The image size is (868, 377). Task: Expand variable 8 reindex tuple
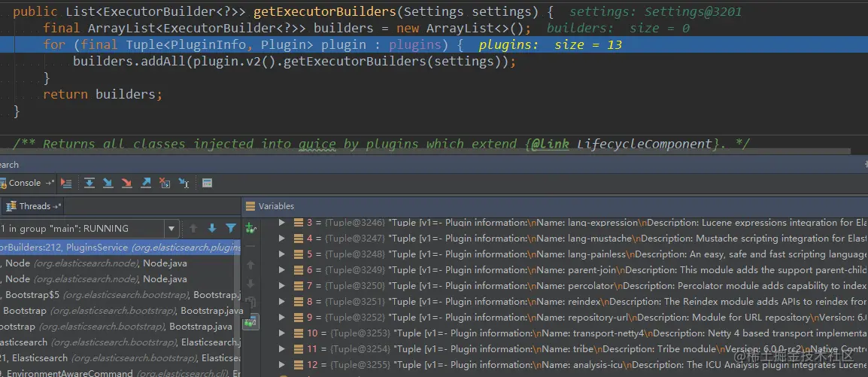282,302
